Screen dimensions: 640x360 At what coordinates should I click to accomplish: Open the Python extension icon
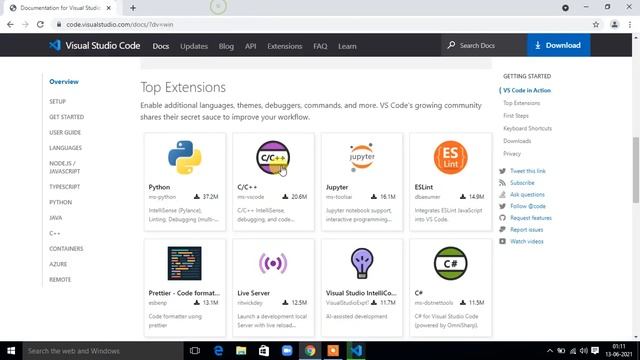184,158
